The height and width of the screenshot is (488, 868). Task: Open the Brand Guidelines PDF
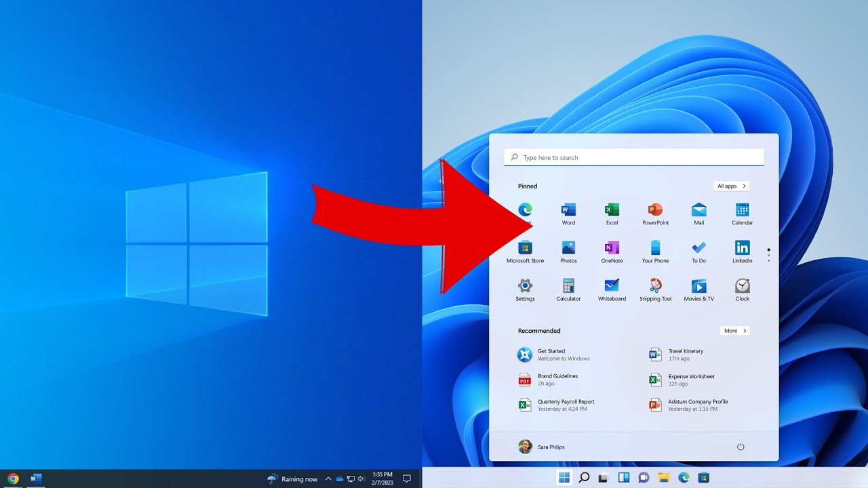pos(548,380)
